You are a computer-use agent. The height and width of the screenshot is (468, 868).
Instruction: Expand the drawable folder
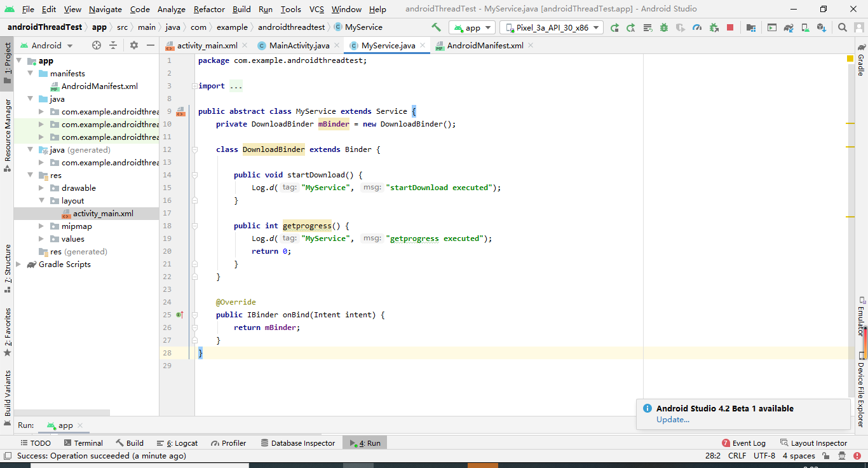[x=42, y=188]
